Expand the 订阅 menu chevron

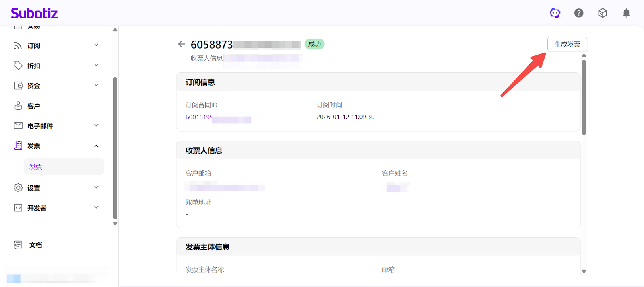(96, 45)
